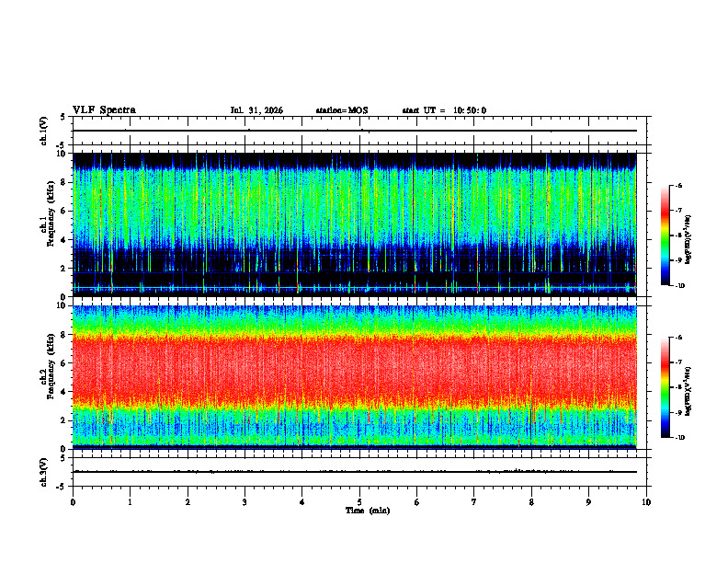This screenshot has width=728, height=563.
Task: Click the ch.2 frequency tick label "8"
Action: coord(64,335)
